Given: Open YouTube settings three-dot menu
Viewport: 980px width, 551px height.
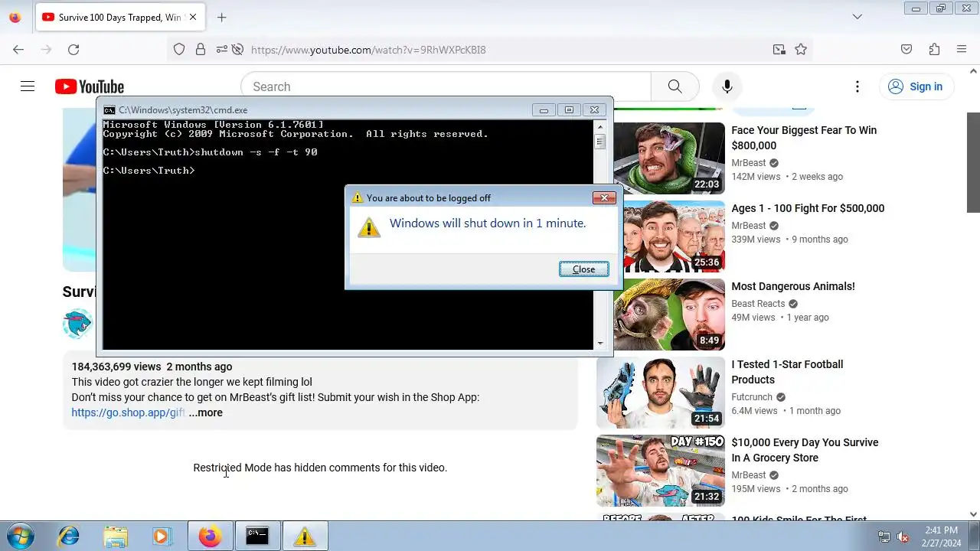Looking at the screenshot, I should click(x=857, y=86).
